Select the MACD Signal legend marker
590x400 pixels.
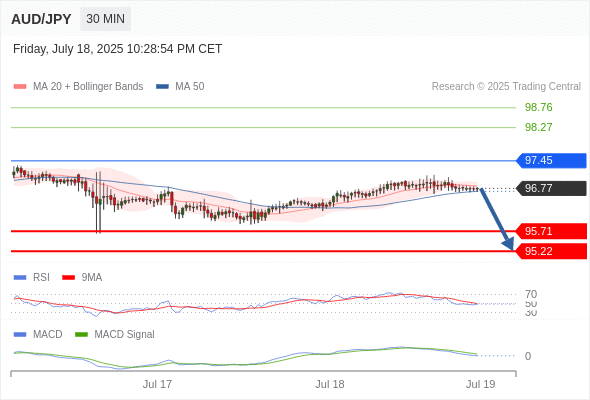click(81, 335)
